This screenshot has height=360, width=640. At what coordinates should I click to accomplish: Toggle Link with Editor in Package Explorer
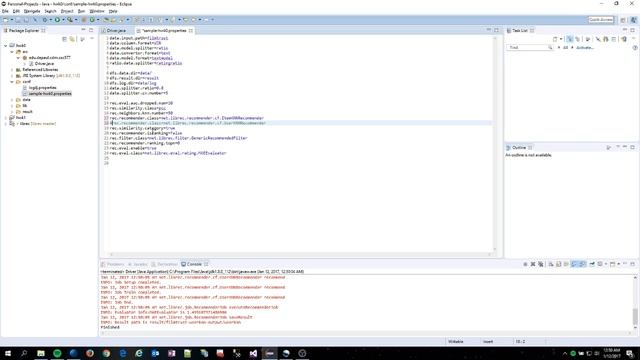click(72, 39)
